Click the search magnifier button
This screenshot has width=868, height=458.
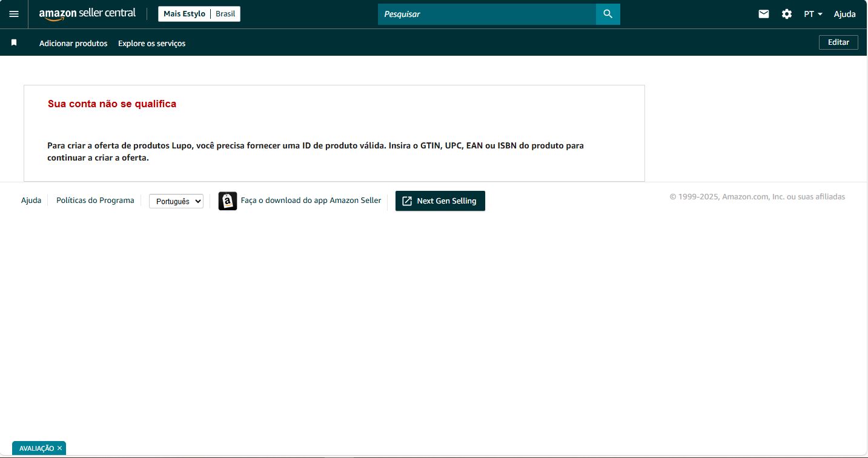[x=608, y=14]
